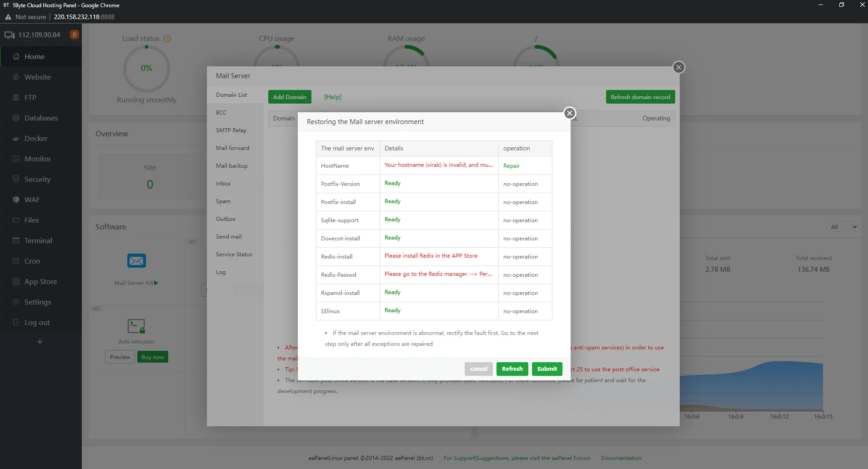
Task: Click the browser address bar URL
Action: pos(84,17)
